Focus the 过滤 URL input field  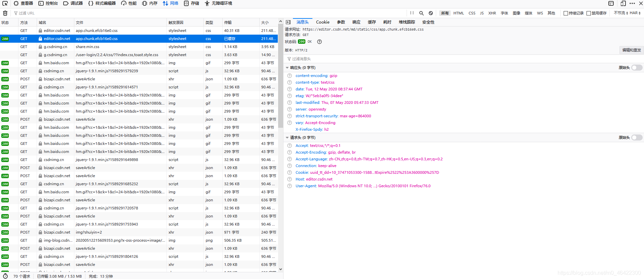(x=209, y=13)
